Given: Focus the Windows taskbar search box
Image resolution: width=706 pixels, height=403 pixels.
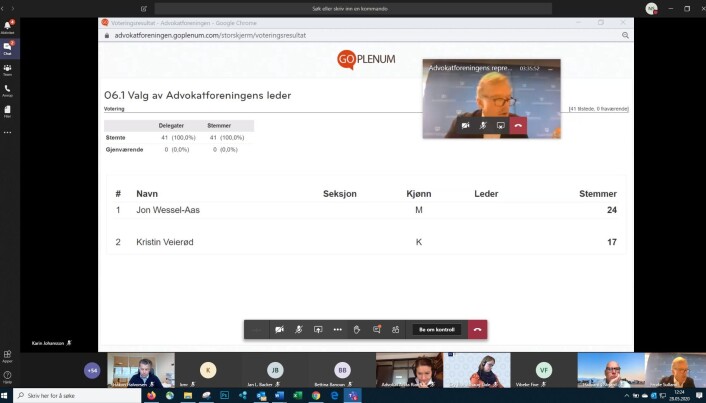Looking at the screenshot, I should coord(77,396).
